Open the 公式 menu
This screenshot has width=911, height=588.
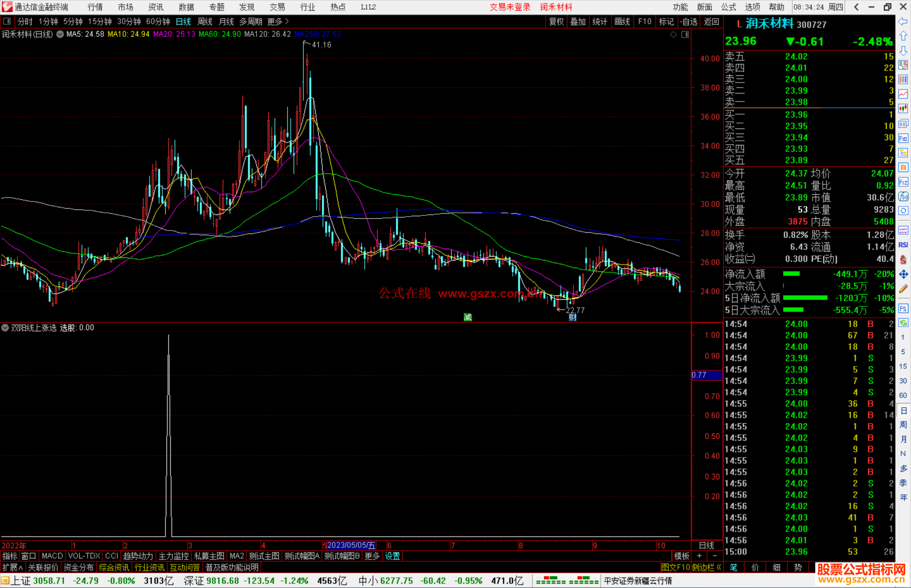coord(728,7)
